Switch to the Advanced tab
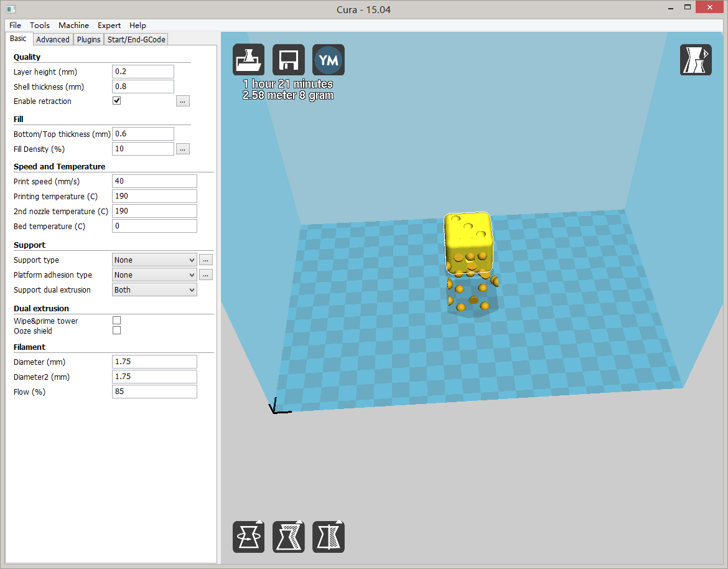Image resolution: width=728 pixels, height=569 pixels. 53,39
